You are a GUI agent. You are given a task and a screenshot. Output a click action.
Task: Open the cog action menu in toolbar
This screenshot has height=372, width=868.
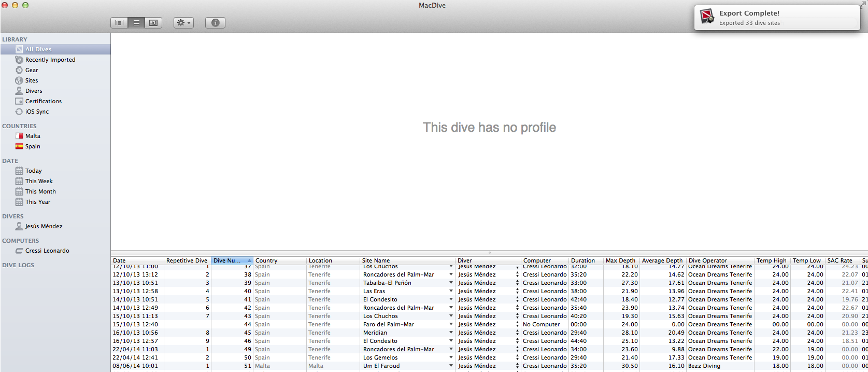pos(183,23)
